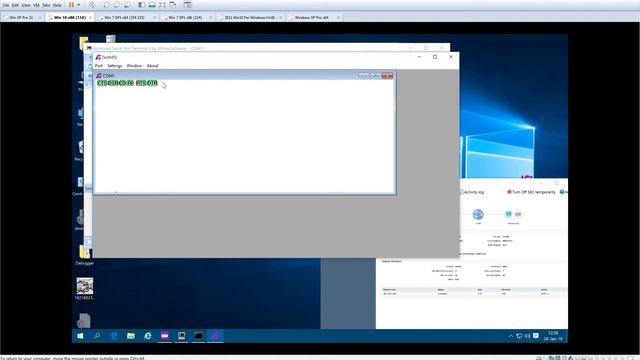Open the VMware Tabs menu
The width and height of the screenshot is (640, 360).
(46, 5)
